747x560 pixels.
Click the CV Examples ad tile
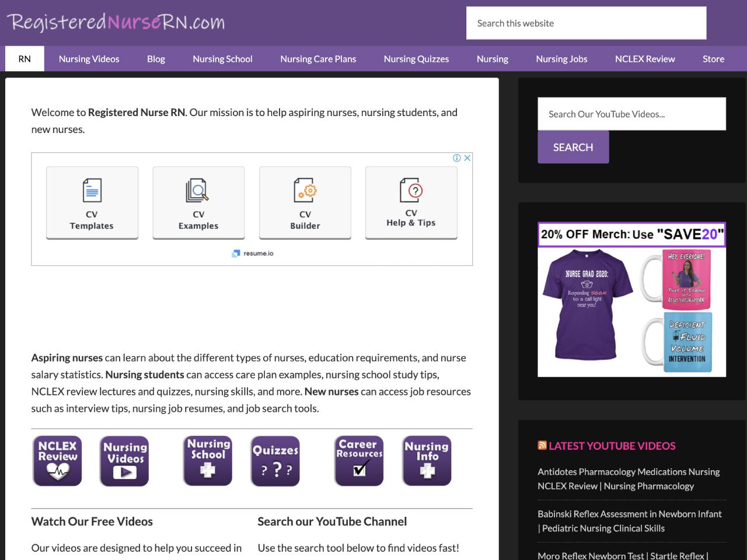coord(198,203)
